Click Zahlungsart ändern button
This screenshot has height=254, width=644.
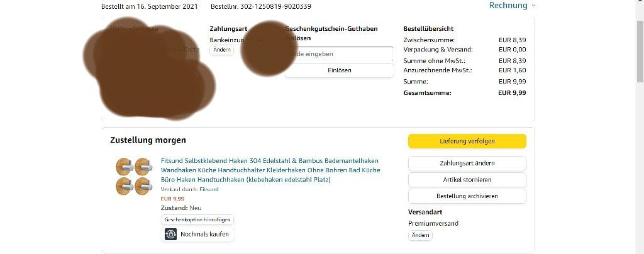pos(467,163)
